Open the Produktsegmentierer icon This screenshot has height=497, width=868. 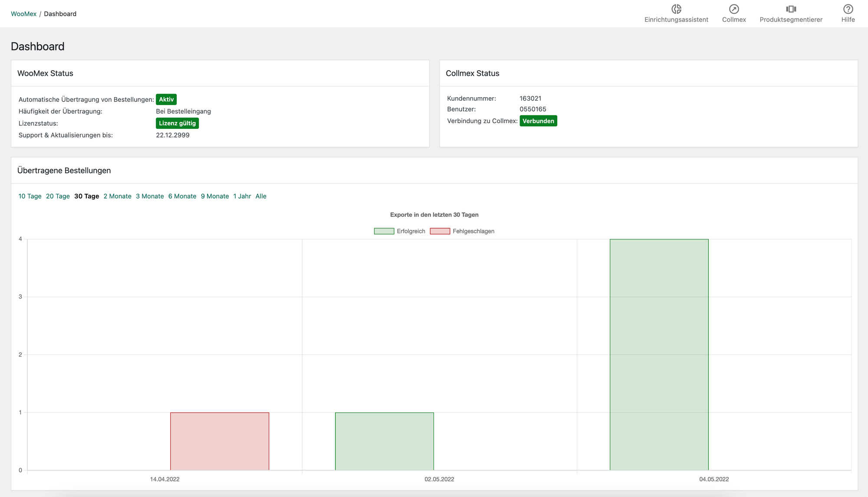(x=791, y=9)
